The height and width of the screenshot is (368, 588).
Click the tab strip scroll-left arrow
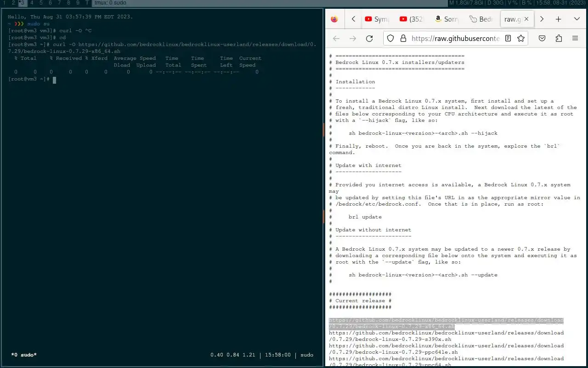[x=353, y=19]
